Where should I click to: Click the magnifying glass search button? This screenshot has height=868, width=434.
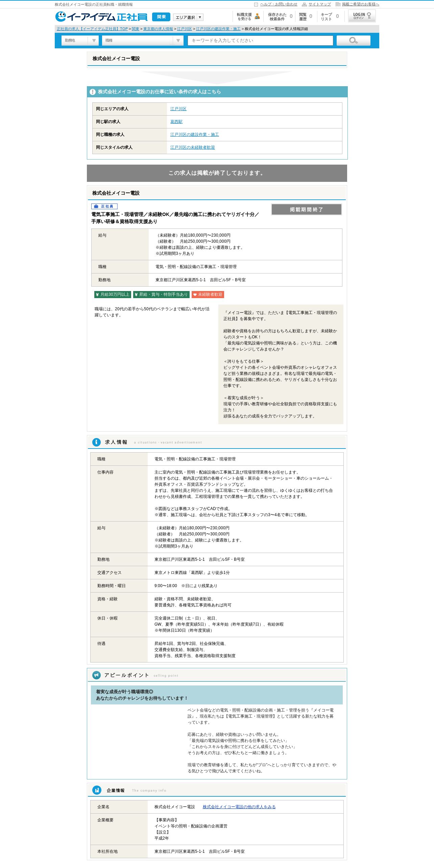tap(354, 41)
